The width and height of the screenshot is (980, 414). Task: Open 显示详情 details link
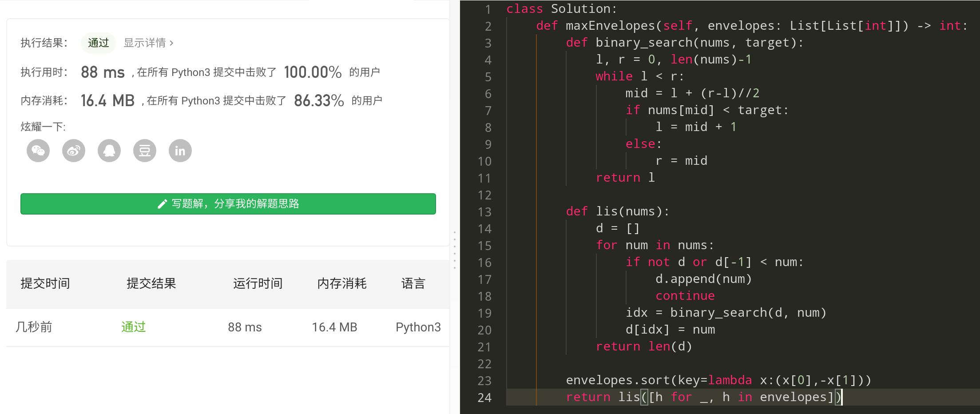pyautogui.click(x=149, y=43)
